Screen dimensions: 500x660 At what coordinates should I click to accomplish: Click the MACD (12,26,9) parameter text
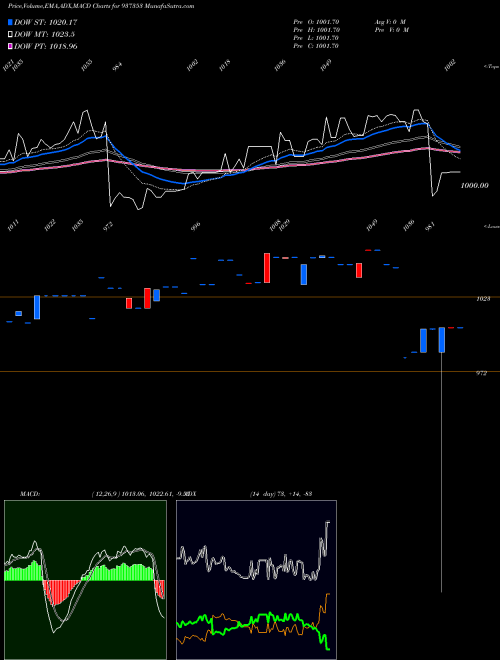point(139,493)
